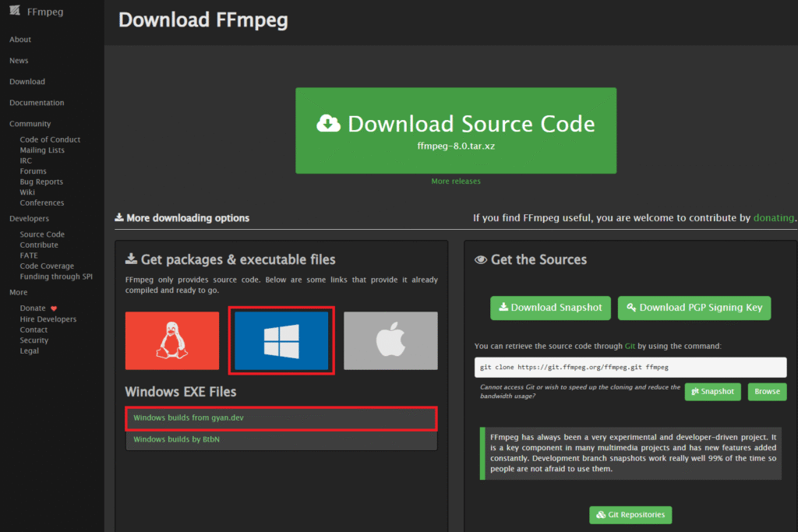Open the Donate sidebar link with heart

[x=33, y=308]
